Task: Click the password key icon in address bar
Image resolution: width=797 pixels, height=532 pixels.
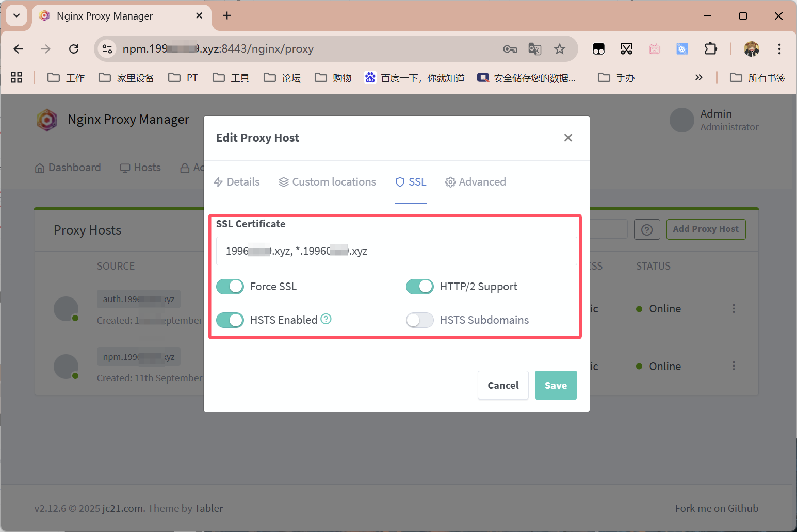Action: (510, 49)
